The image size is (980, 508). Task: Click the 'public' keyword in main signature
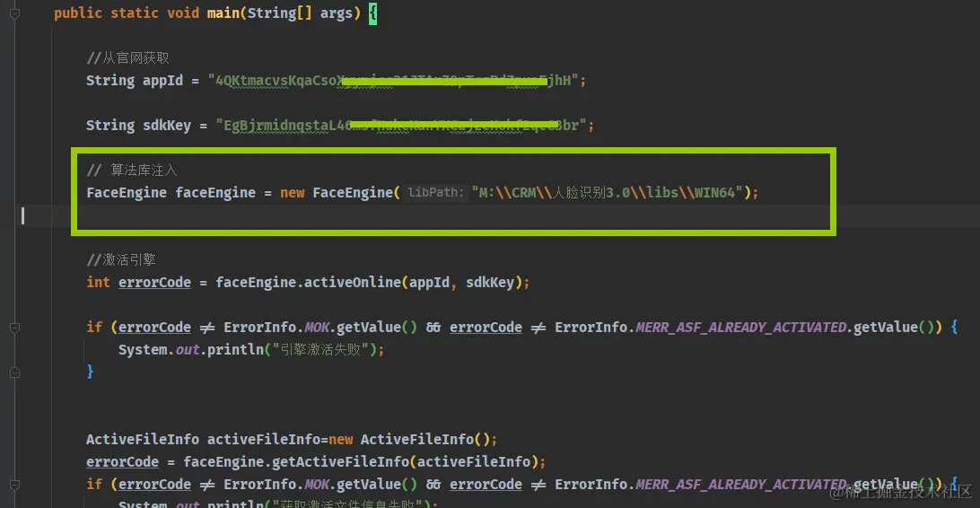click(x=77, y=13)
